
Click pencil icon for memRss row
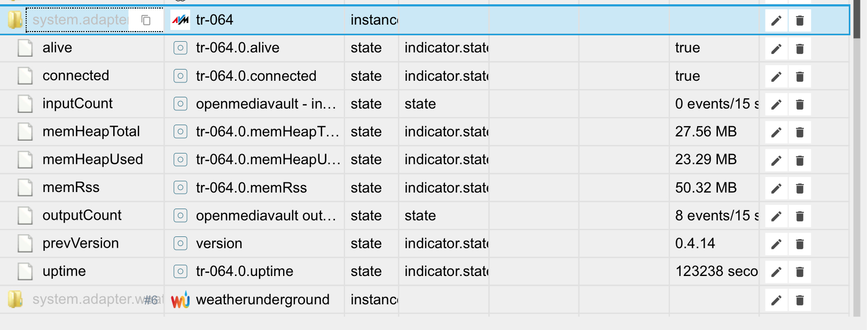[776, 188]
